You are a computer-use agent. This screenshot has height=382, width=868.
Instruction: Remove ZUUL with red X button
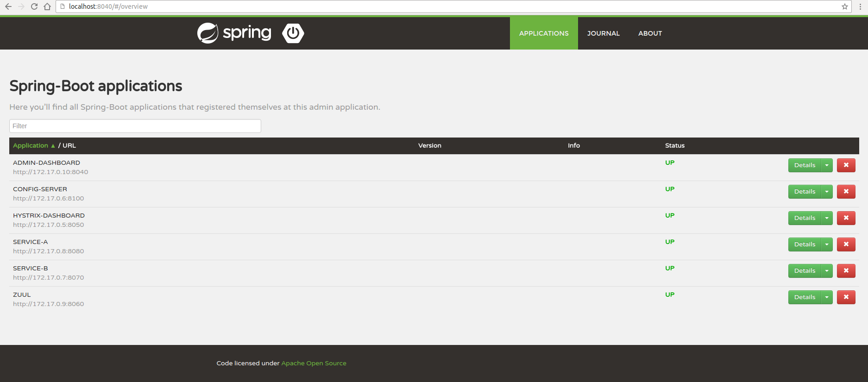[x=846, y=297]
